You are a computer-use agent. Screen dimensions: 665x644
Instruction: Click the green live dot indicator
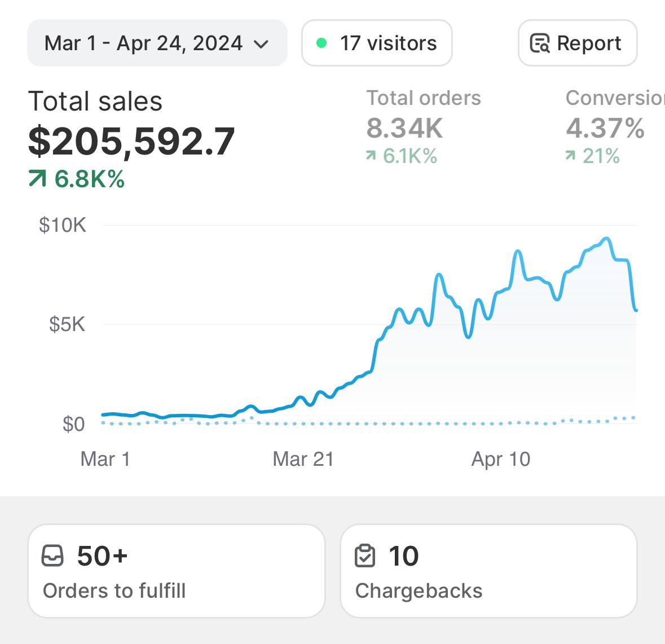click(x=322, y=43)
